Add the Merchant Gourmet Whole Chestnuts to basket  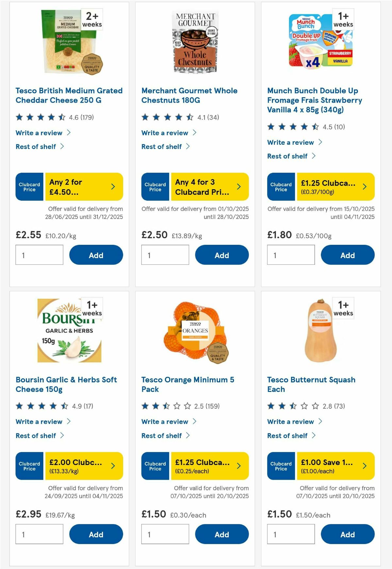click(222, 255)
